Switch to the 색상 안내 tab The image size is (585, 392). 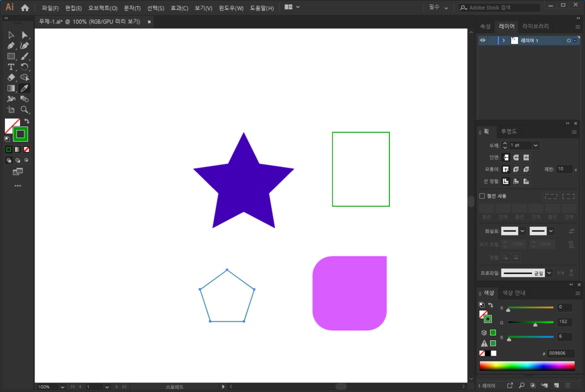514,293
